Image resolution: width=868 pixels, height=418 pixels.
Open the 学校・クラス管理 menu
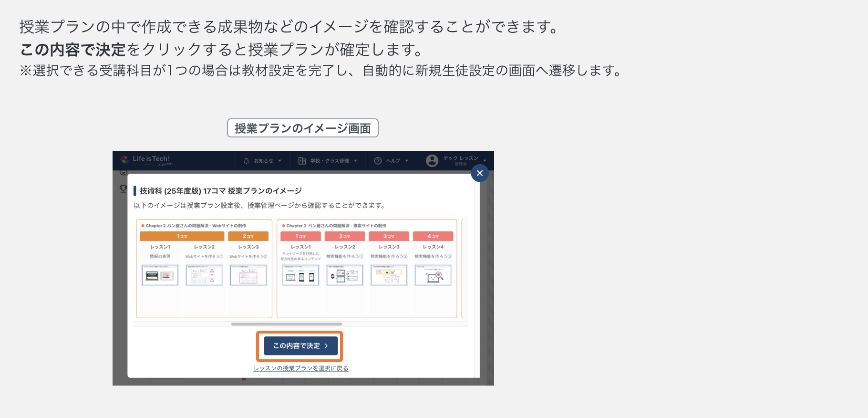point(330,161)
